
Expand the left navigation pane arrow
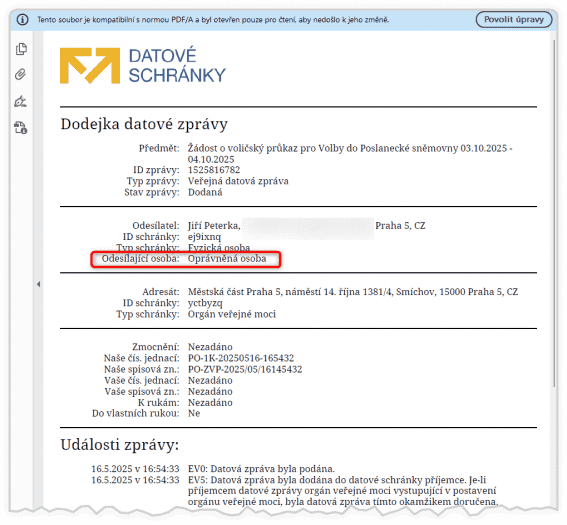[38, 284]
